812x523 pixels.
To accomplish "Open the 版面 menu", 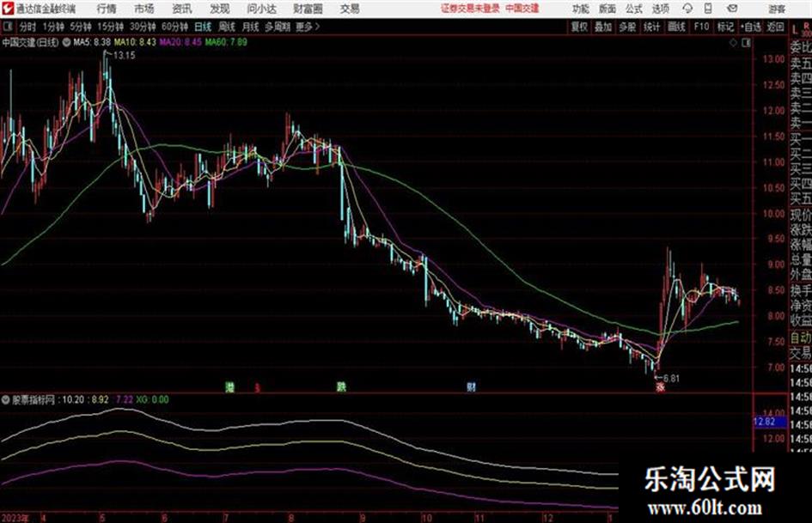I will tap(607, 9).
